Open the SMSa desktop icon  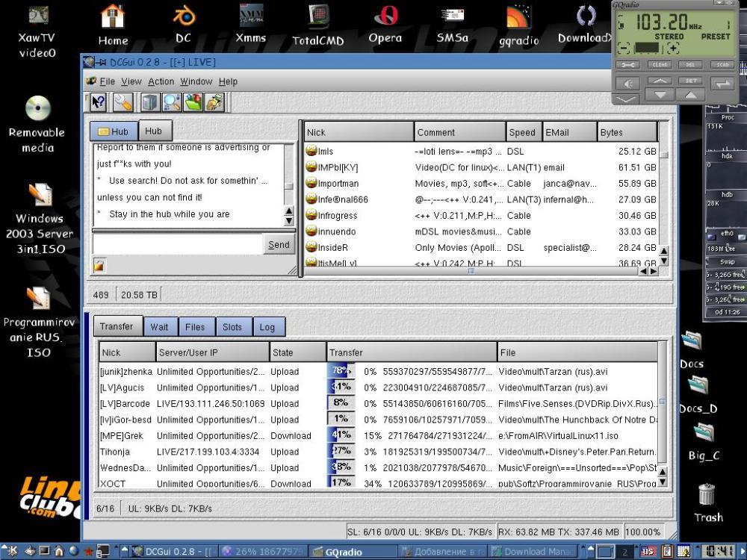coord(452,24)
